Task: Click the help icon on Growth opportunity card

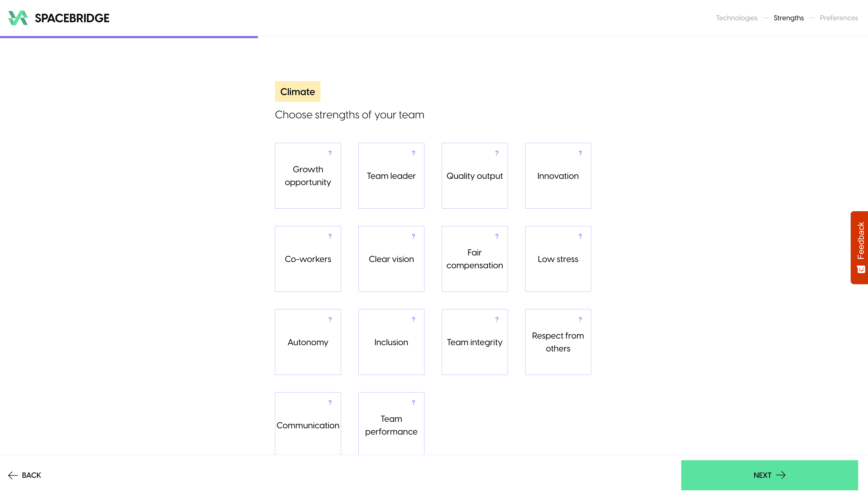Action: [330, 153]
